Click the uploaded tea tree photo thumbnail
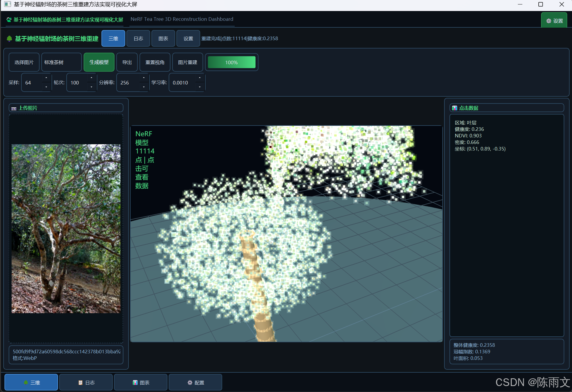The image size is (572, 392). coord(66,229)
